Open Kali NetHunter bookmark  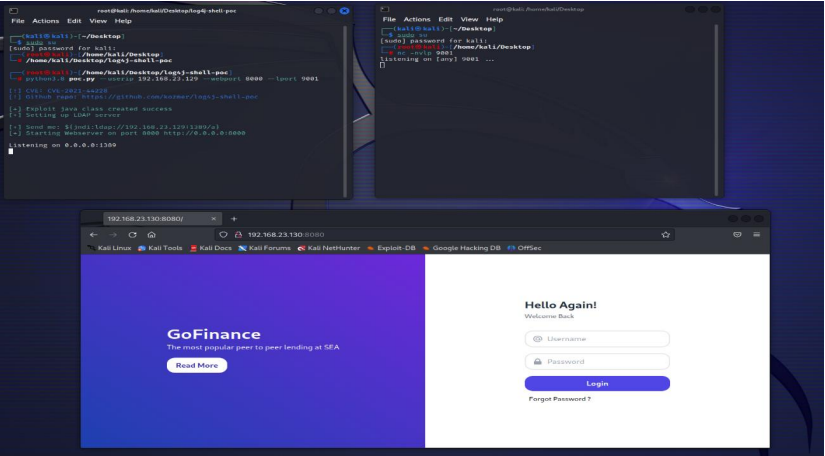pyautogui.click(x=329, y=248)
